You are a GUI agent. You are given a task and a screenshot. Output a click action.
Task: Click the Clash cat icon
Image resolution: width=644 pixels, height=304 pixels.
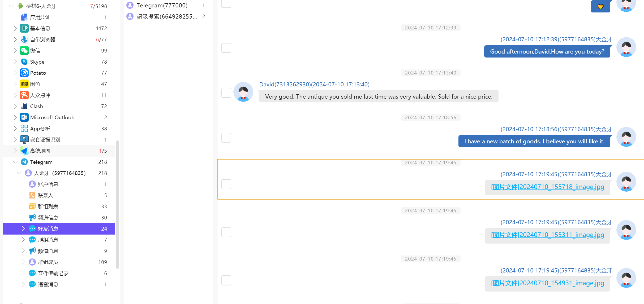tap(24, 106)
